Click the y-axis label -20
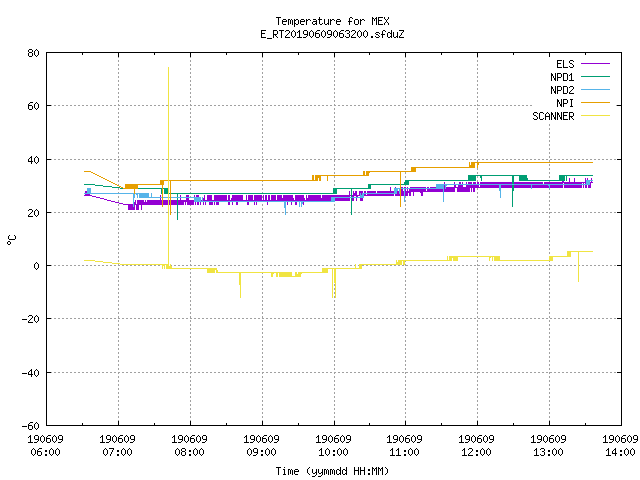The width and height of the screenshot is (640, 480). 31,319
